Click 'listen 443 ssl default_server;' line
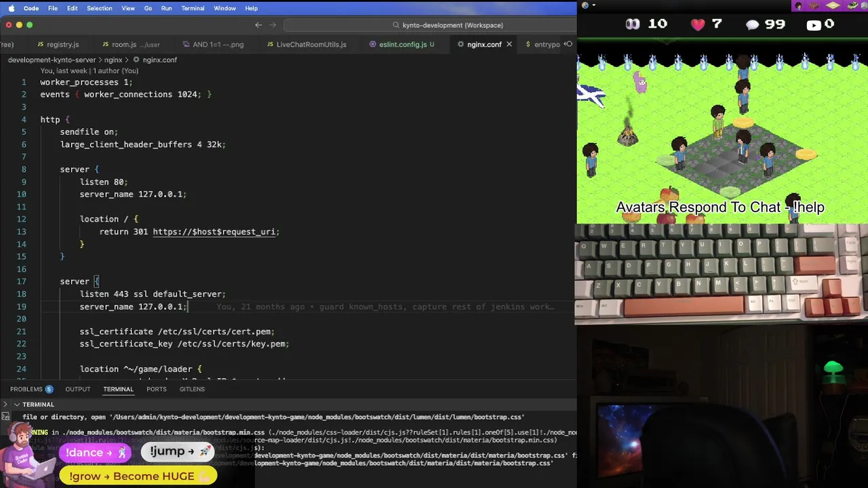Image resolution: width=868 pixels, height=488 pixels. [x=153, y=294]
